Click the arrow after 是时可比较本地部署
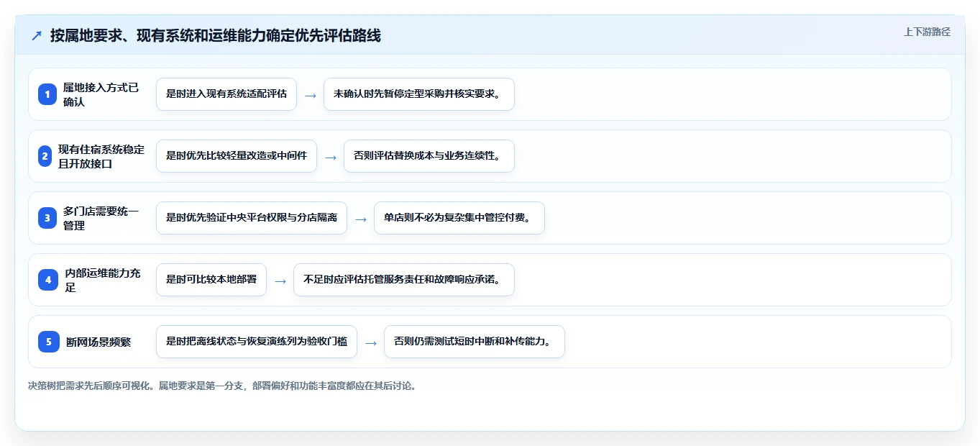The height and width of the screenshot is (446, 980). pos(280,281)
